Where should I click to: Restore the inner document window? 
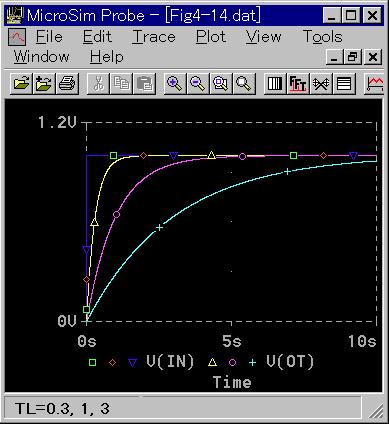point(353,57)
